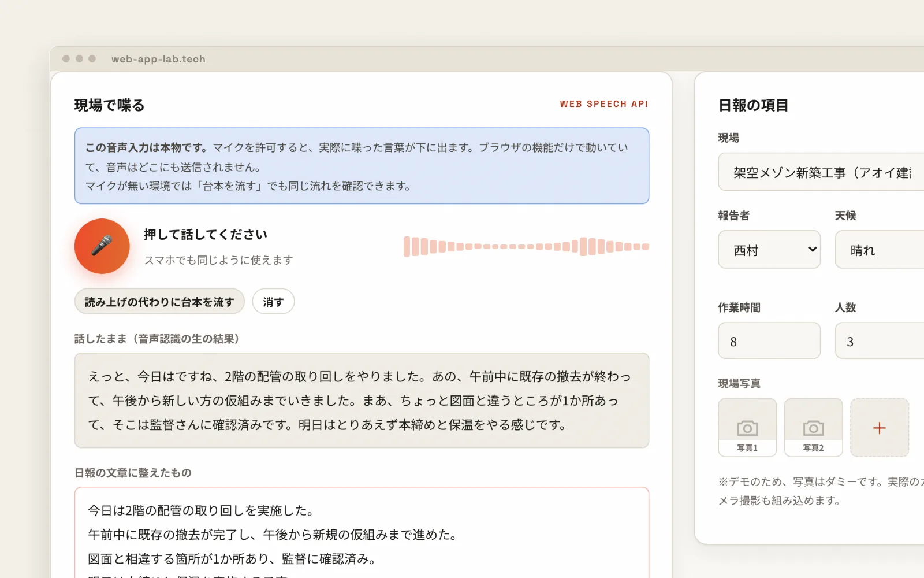Viewport: 924px width, 578px height.
Task: Click the 天候 field showing 晴れ
Action: pos(880,250)
